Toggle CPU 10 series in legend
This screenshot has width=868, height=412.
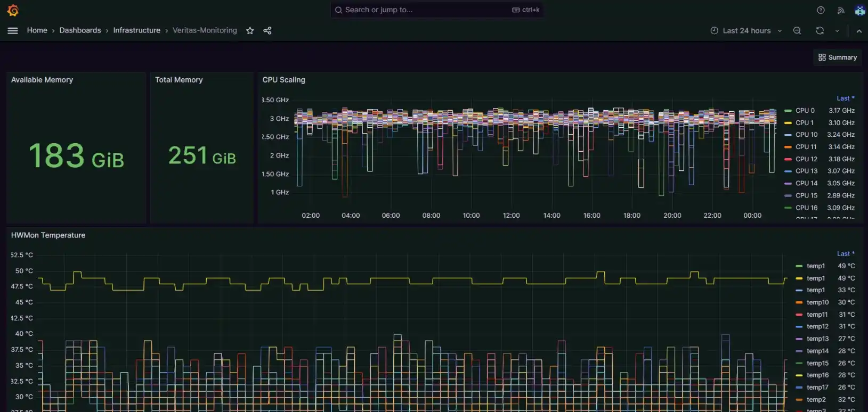806,135
